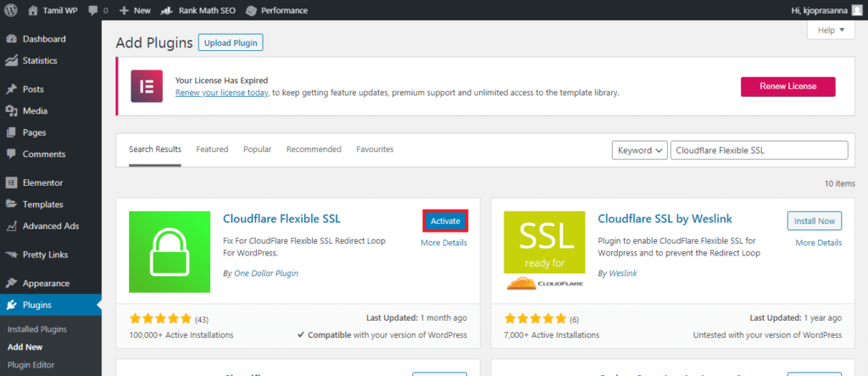868x376 pixels.
Task: Switch to the Recommended tab
Action: [x=314, y=149]
